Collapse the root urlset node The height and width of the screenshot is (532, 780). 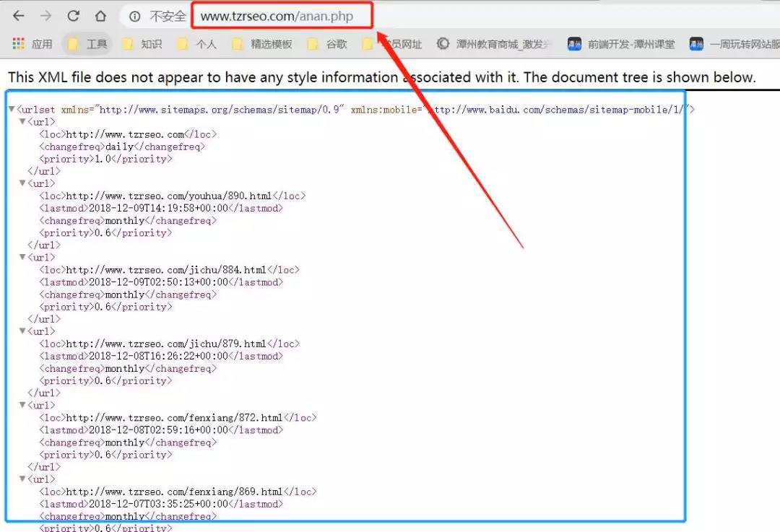pyautogui.click(x=12, y=110)
